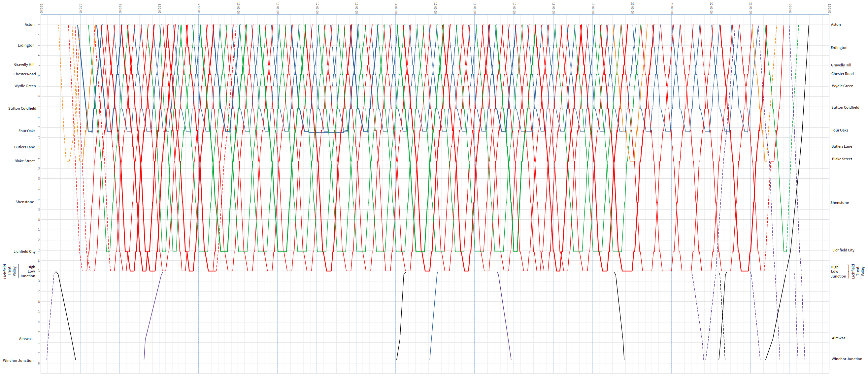The width and height of the screenshot is (868, 377).
Task: Select the 16:00:00 time marker
Action: pos(475,8)
